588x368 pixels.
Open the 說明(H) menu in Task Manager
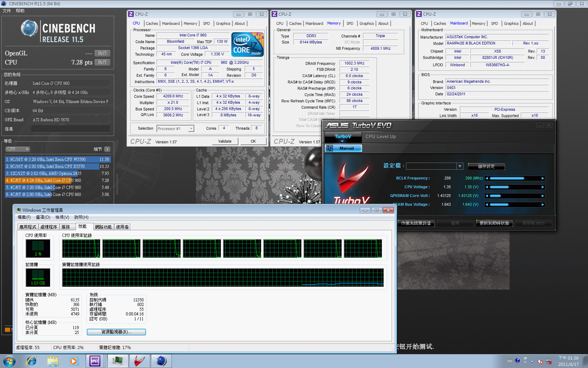point(81,217)
